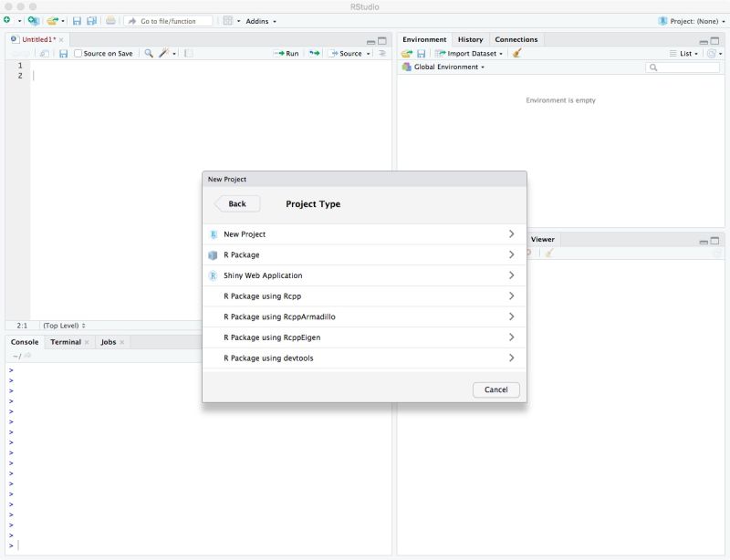Click the Create a Project icon
730x560 pixels.
tap(34, 20)
